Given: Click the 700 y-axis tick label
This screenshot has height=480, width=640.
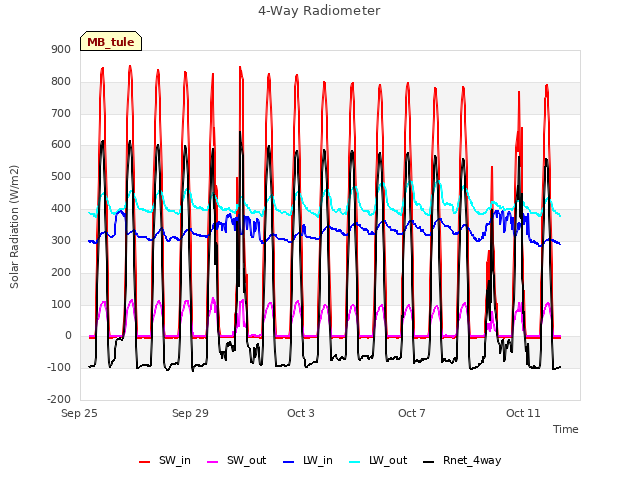Looking at the screenshot, I should point(61,113).
